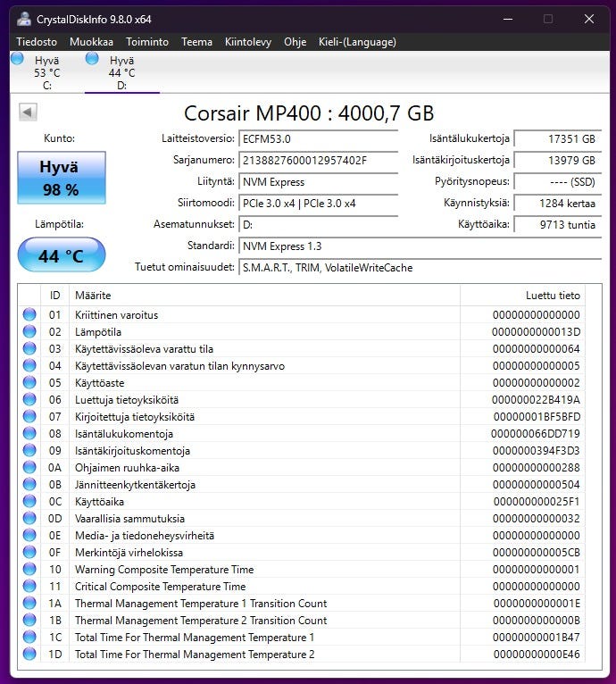Click the Liityntä field NVM Express

pos(318,182)
